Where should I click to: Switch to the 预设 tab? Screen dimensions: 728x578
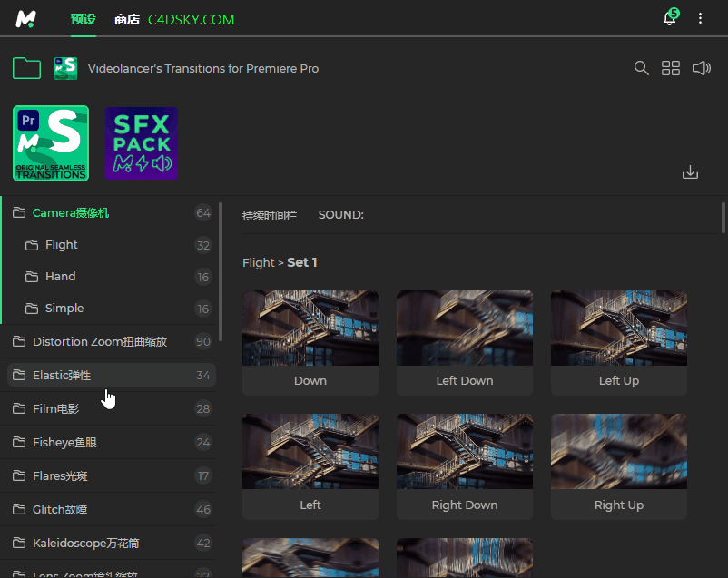84,19
